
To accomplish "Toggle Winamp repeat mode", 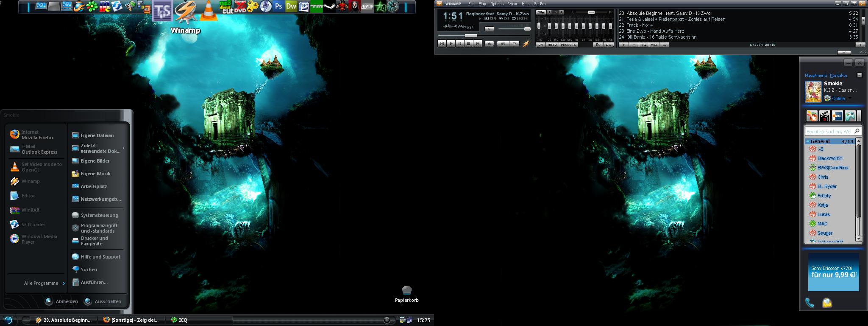I will [x=514, y=43].
